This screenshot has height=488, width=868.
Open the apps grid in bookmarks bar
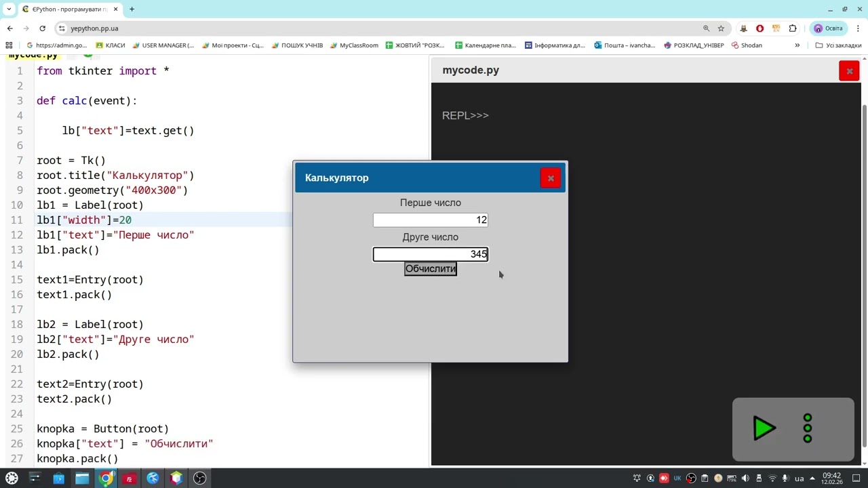pyautogui.click(x=9, y=45)
